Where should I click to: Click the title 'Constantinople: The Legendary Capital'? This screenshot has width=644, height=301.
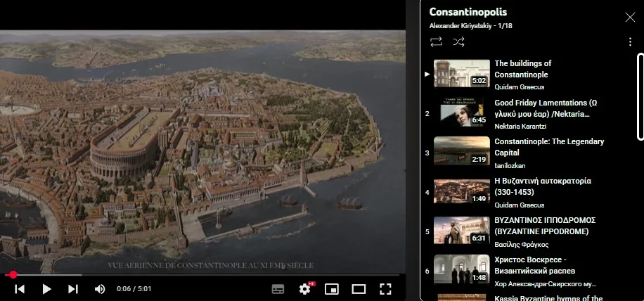[549, 147]
